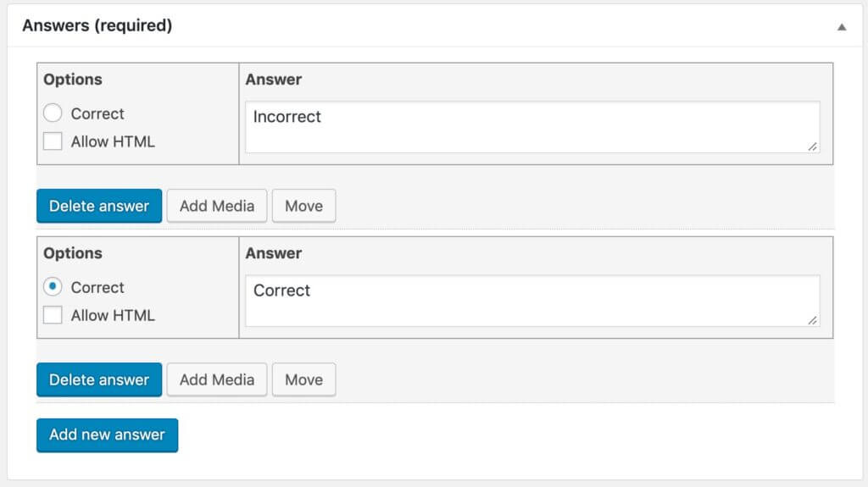
Task: Select the Correct radio for the Incorrect answer
Action: pos(53,113)
